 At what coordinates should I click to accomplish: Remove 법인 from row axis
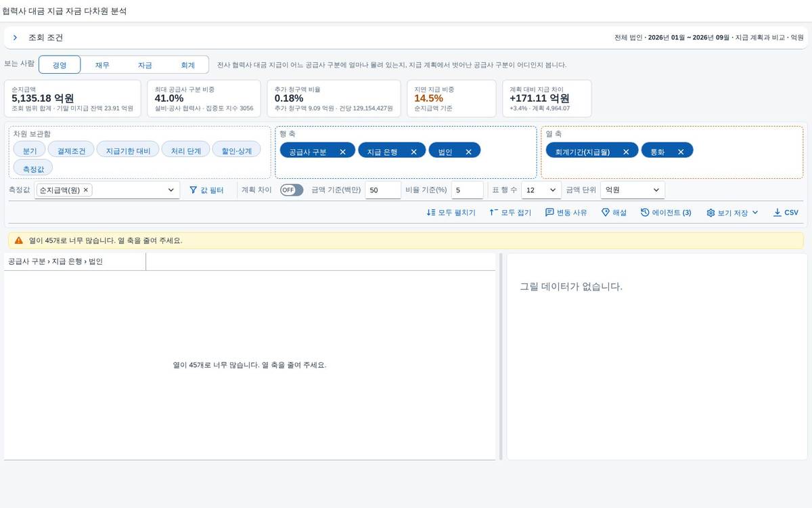pos(468,152)
